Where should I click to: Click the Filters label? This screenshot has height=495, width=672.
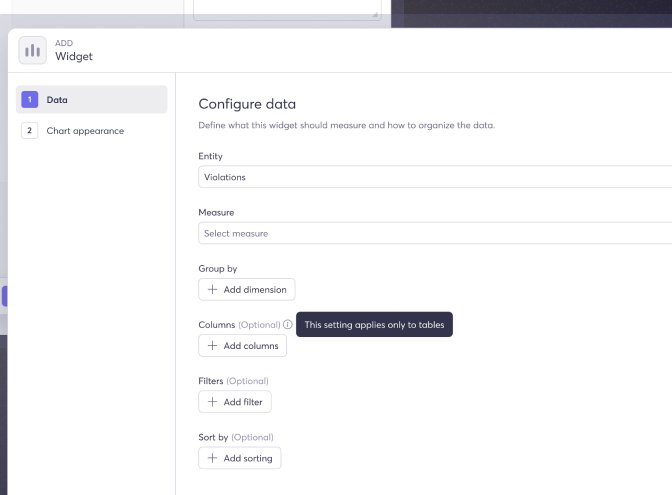(x=211, y=381)
